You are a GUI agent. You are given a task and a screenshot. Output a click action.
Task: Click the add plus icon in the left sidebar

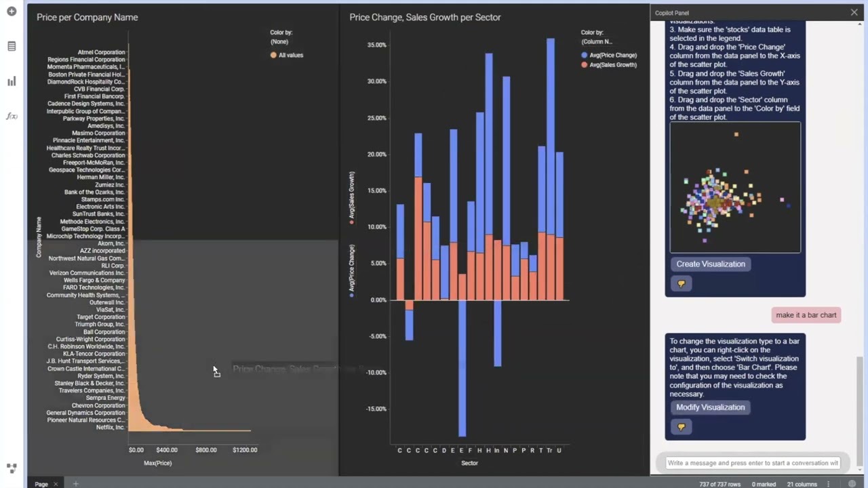pos(12,12)
